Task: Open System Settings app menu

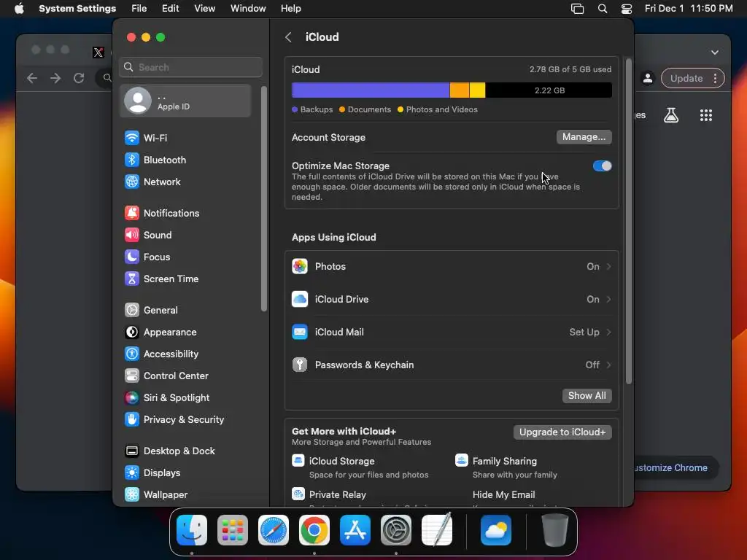Action: (x=77, y=9)
